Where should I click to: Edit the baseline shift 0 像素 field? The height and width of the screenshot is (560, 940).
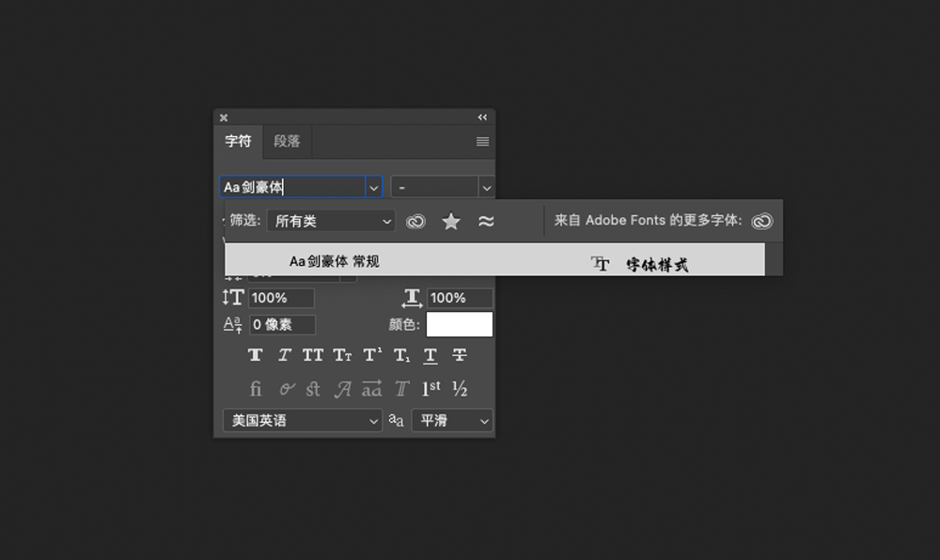[282, 324]
